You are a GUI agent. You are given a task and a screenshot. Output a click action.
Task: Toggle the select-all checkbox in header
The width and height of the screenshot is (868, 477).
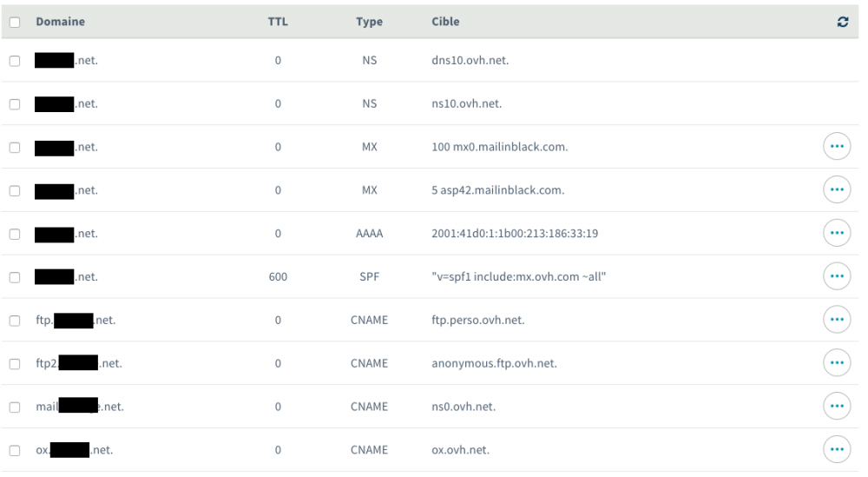coord(15,22)
